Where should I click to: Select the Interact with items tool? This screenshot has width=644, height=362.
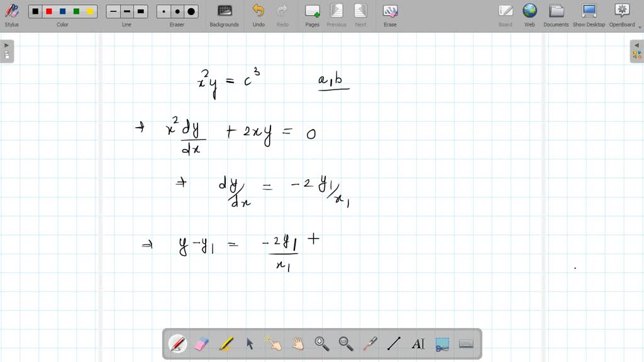[274, 344]
